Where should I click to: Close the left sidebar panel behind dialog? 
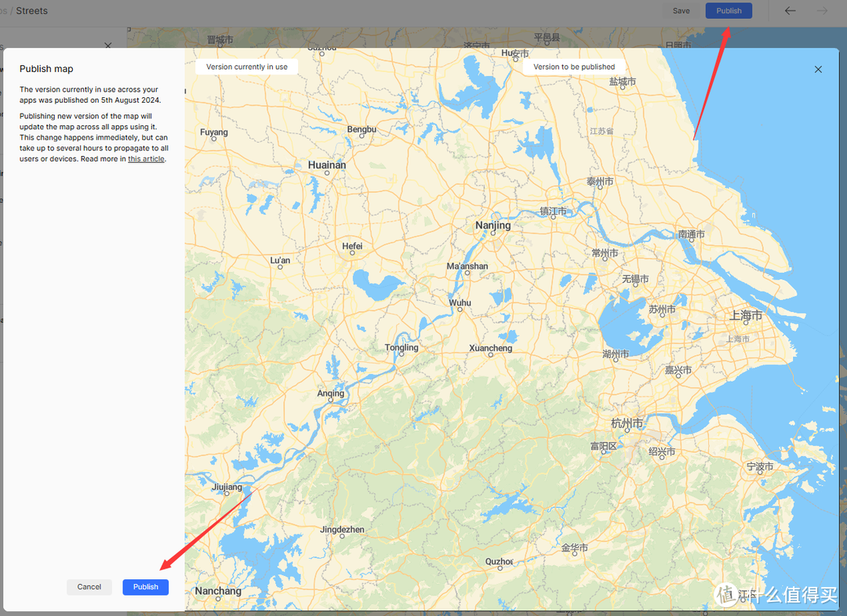pos(108,47)
